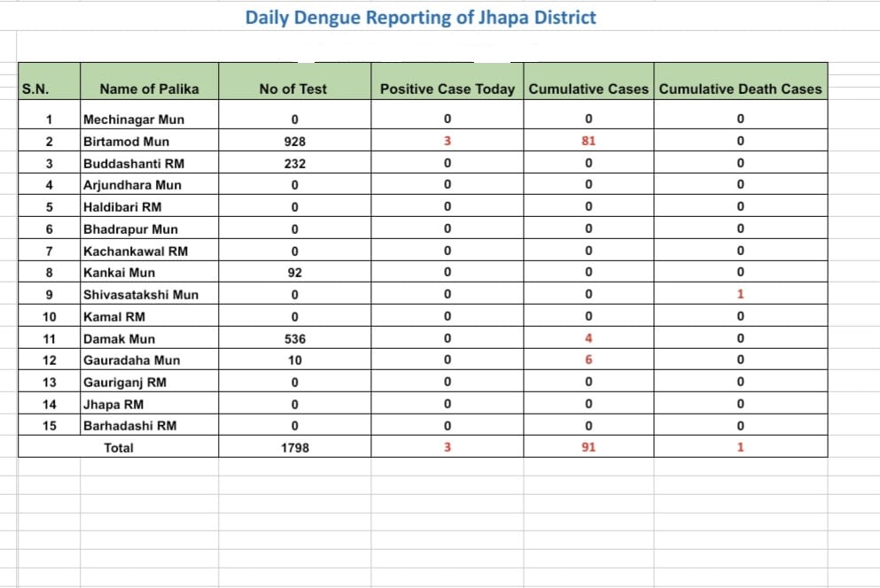Click serial number '2' beside Birtamod Mun
880x588 pixels.
(x=49, y=142)
